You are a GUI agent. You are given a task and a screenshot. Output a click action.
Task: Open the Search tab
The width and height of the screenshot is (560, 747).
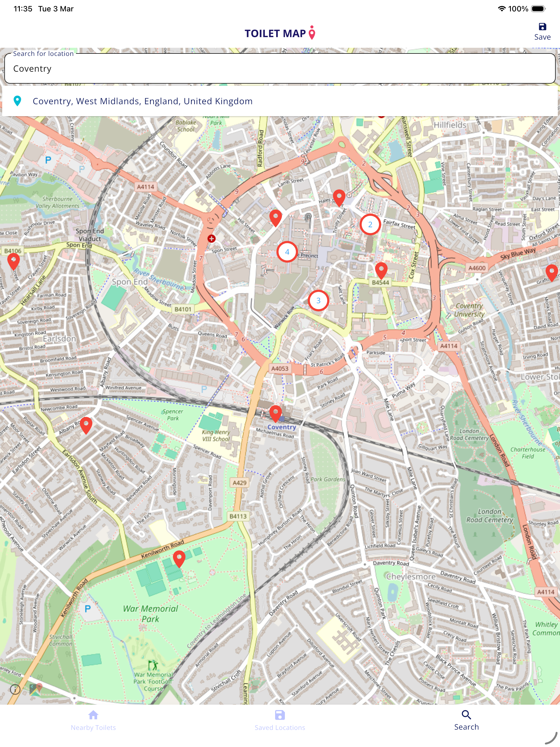point(466,720)
